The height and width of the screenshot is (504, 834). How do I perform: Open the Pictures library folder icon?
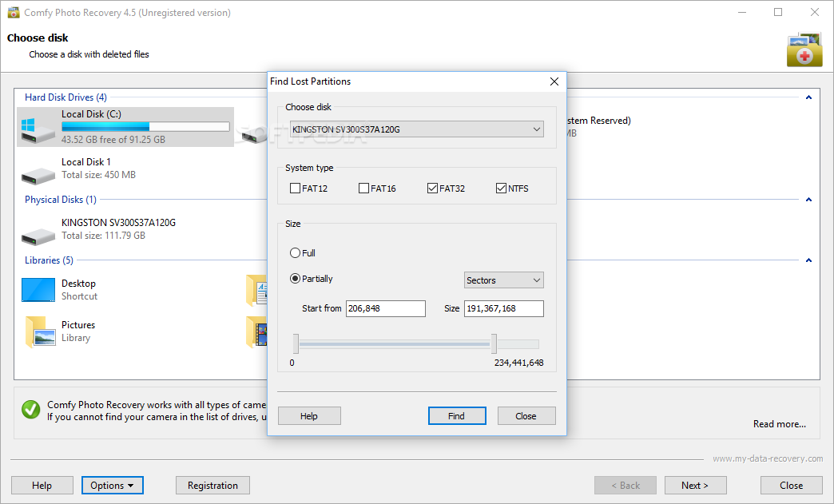point(40,331)
